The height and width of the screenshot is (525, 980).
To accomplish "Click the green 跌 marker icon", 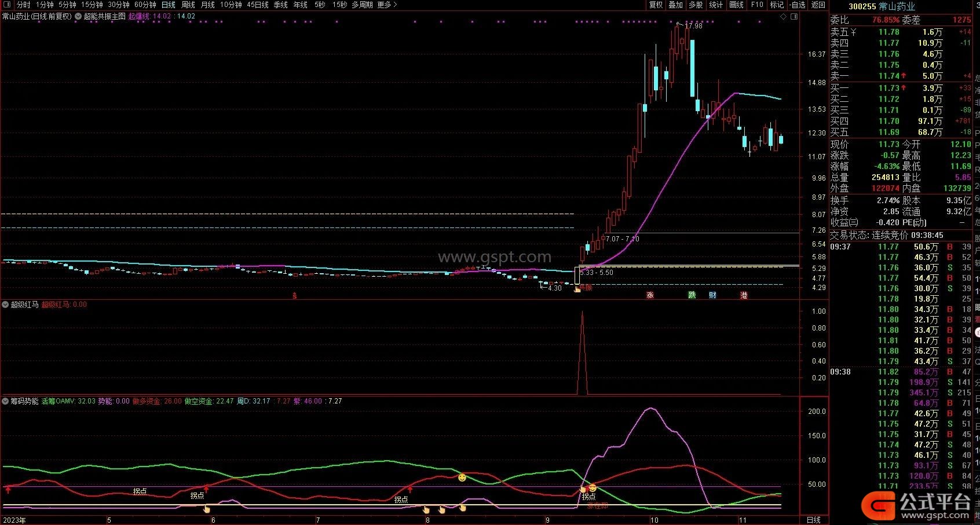I will tap(692, 295).
